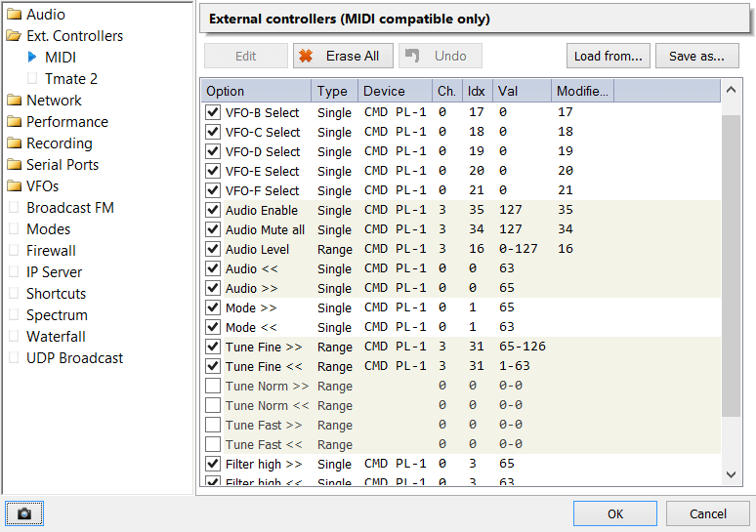Click the scrollbar down arrow
This screenshot has width=756, height=532.
coord(731,474)
